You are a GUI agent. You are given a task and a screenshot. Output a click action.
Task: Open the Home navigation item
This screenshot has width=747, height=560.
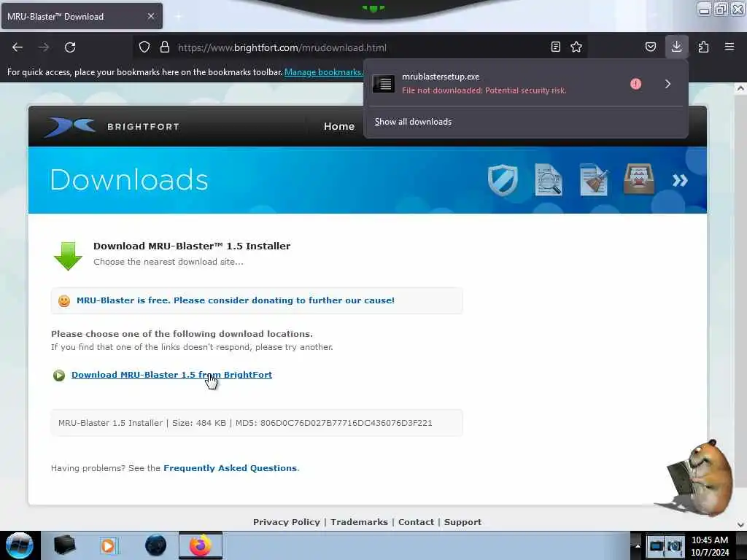(x=339, y=126)
